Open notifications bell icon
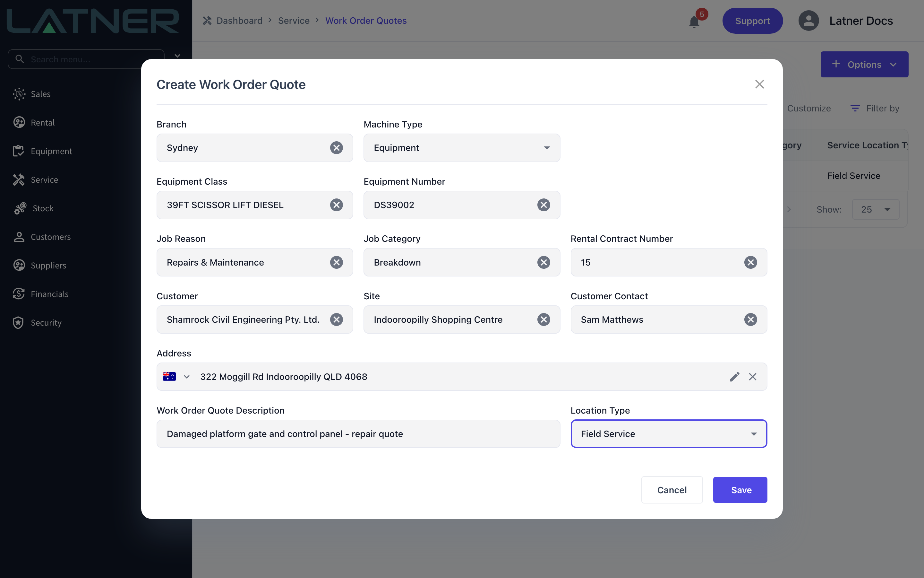The width and height of the screenshot is (924, 578). coord(694,22)
